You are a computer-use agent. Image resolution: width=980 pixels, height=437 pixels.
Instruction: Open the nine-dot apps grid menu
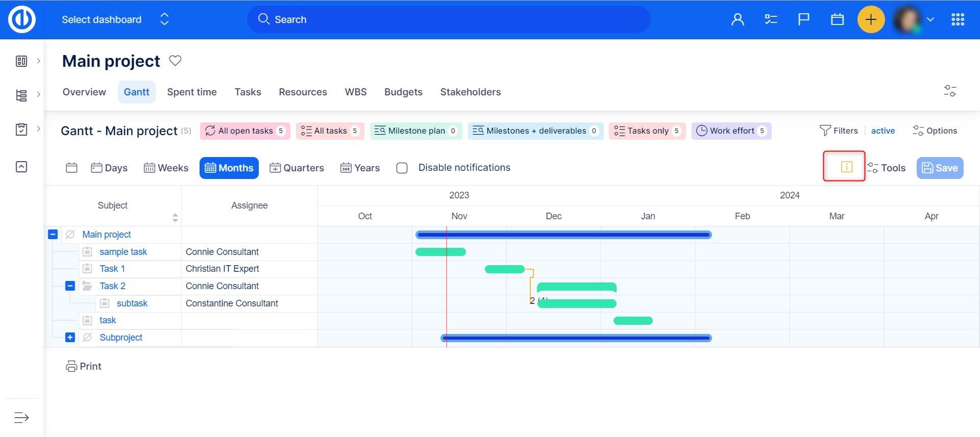(x=958, y=19)
